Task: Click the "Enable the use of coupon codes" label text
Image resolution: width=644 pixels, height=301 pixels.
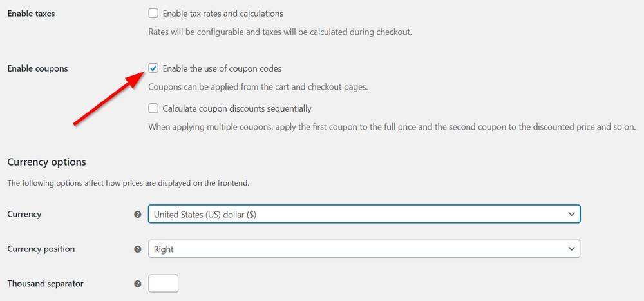Action: pyautogui.click(x=222, y=68)
